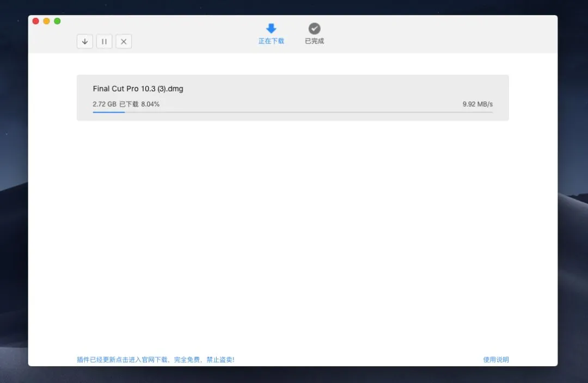Close the window with the red button

[x=35, y=21]
